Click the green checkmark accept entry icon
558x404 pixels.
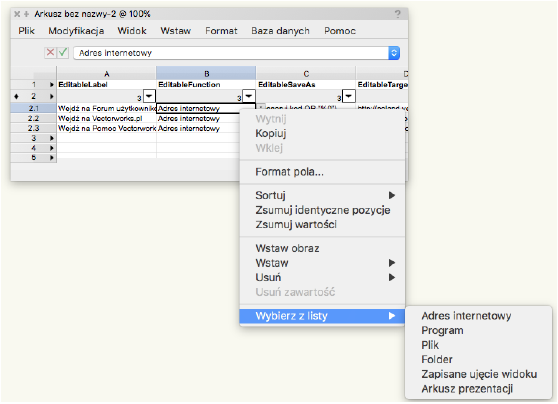(63, 53)
